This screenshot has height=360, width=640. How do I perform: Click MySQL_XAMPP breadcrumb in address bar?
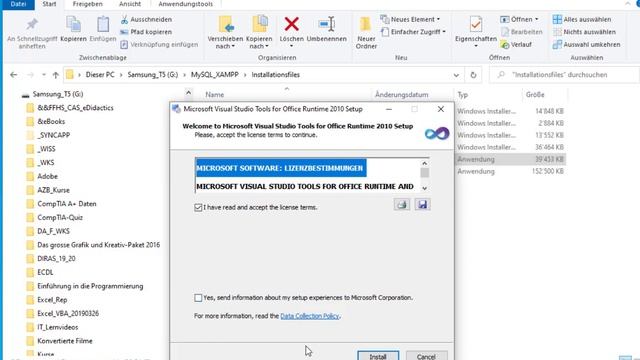(x=215, y=75)
